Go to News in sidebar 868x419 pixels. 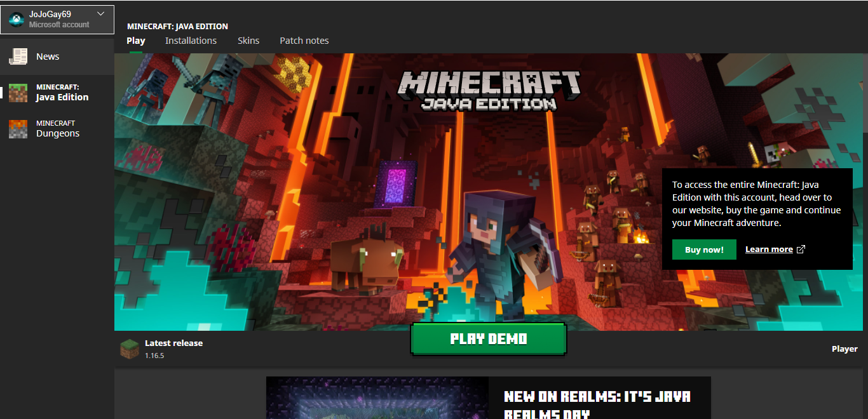57,57
